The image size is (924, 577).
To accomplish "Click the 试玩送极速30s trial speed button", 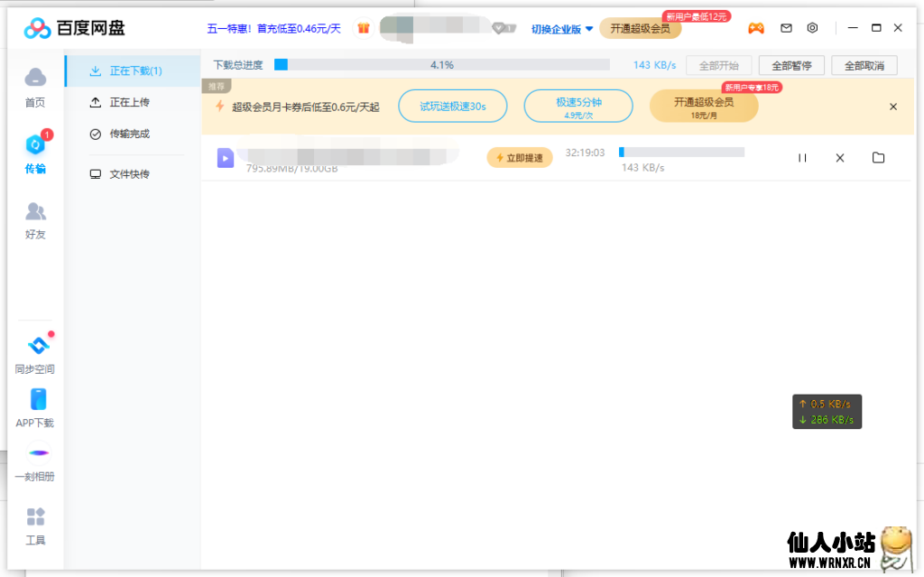I will [452, 106].
